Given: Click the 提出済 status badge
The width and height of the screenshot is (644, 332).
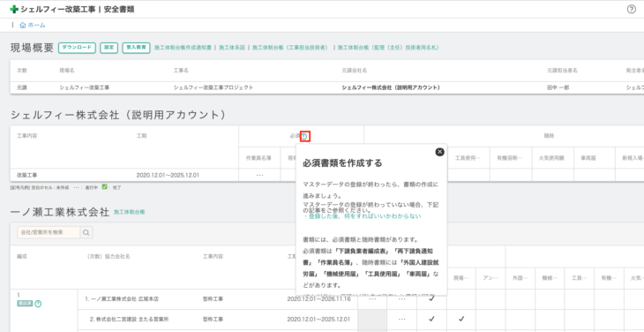Looking at the screenshot, I should (25, 304).
